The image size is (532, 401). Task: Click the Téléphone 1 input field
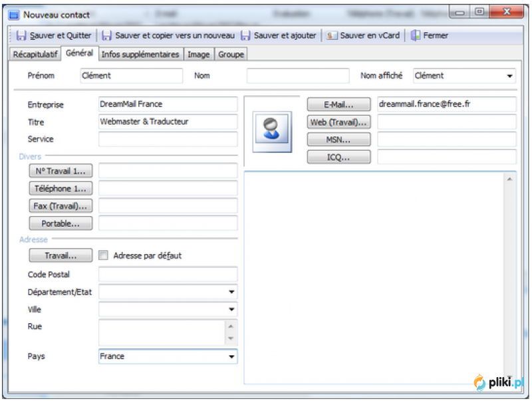[x=168, y=188]
